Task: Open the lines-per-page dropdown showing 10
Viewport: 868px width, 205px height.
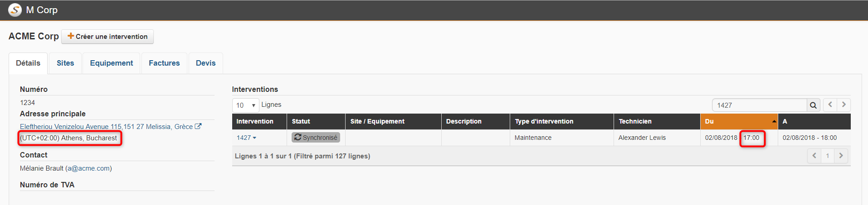Action: tap(246, 105)
